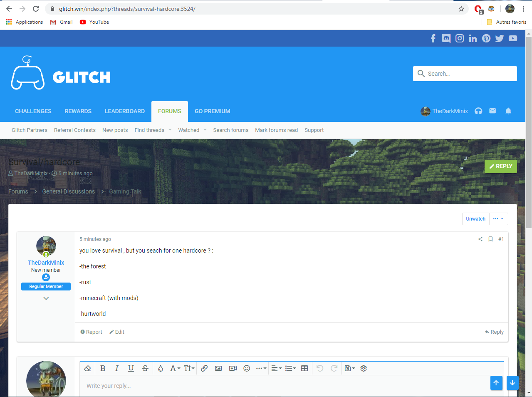The image size is (532, 397).
Task: Open the notifications bell icon
Action: coord(508,111)
